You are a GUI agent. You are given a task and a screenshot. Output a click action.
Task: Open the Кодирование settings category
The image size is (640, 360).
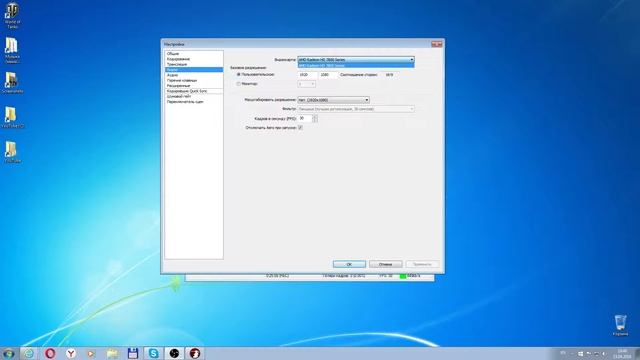pyautogui.click(x=194, y=59)
